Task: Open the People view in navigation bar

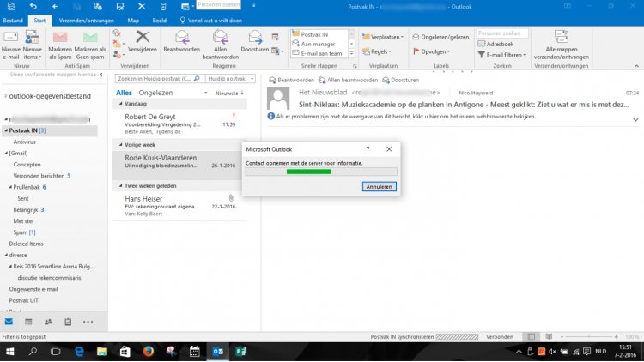Action: pyautogui.click(x=47, y=322)
